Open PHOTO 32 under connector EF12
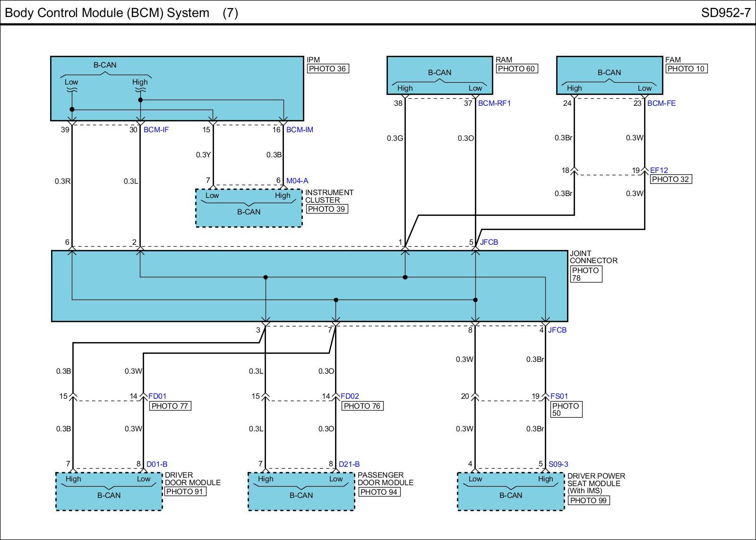This screenshot has height=540, width=756. tap(670, 180)
